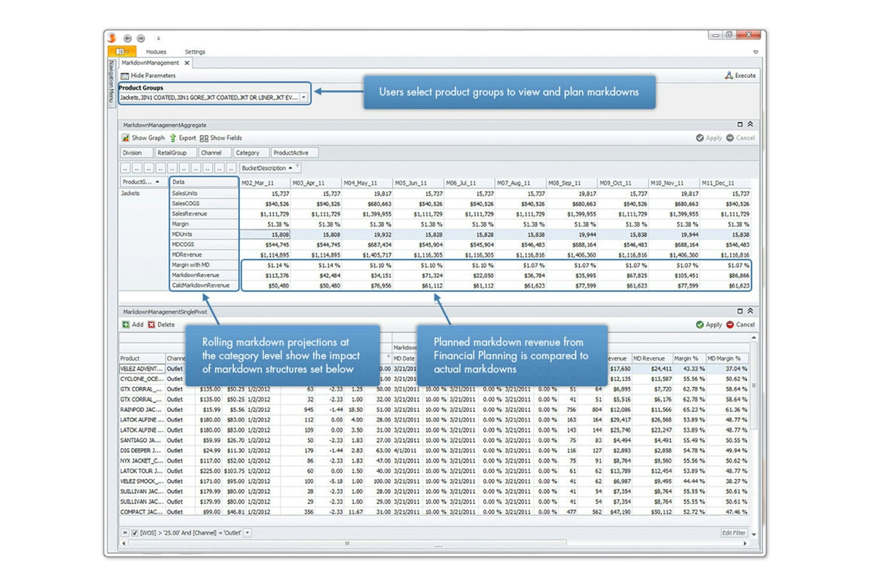This screenshot has width=873, height=588.
Task: Go back with the back arrow button
Action: pyautogui.click(x=128, y=39)
